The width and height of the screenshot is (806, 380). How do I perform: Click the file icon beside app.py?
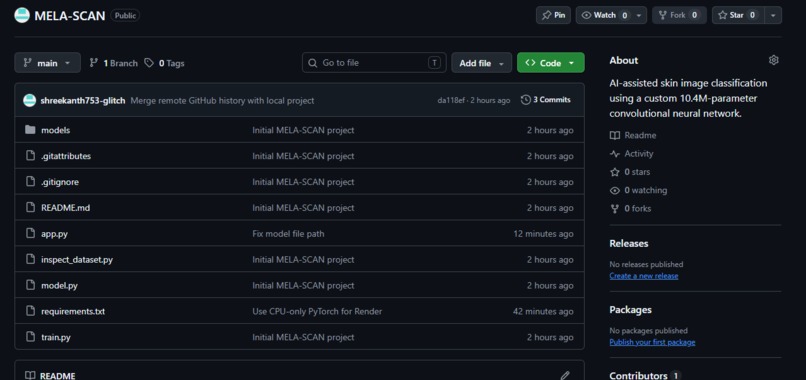point(30,233)
